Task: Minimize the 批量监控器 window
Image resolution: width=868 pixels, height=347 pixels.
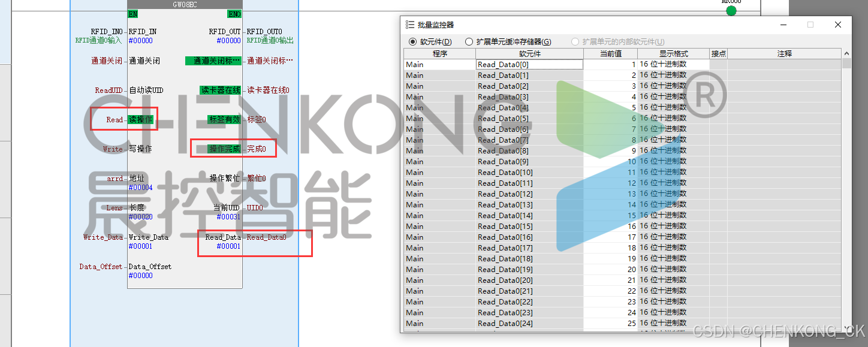Action: tap(784, 25)
